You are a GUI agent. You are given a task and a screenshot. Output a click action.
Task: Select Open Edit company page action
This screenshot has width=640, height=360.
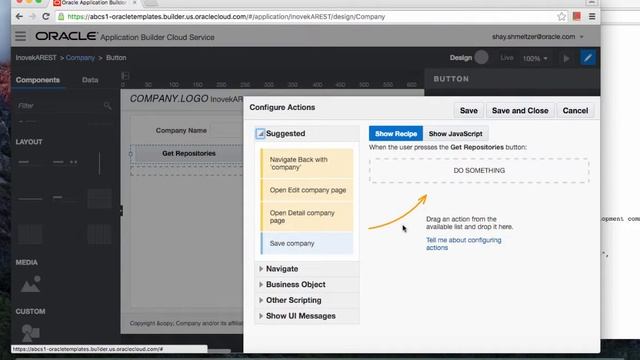307,190
